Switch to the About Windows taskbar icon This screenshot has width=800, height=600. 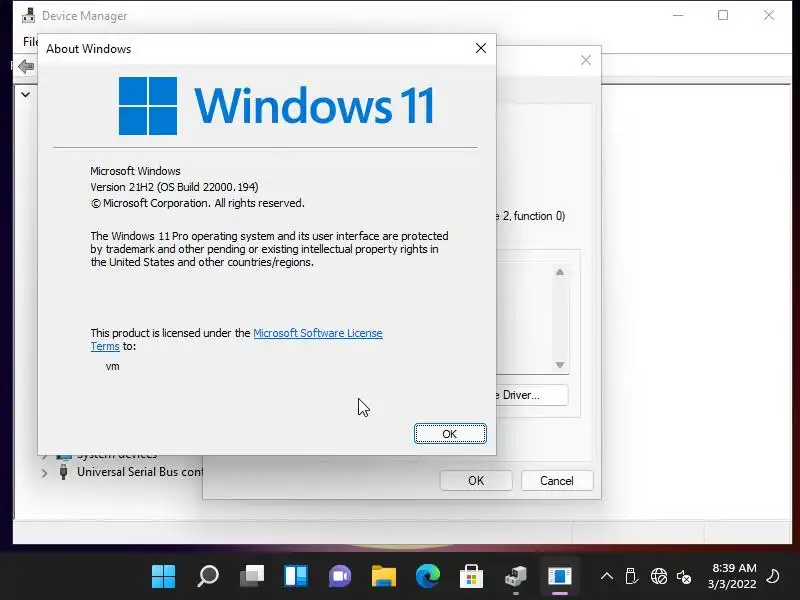(x=560, y=577)
